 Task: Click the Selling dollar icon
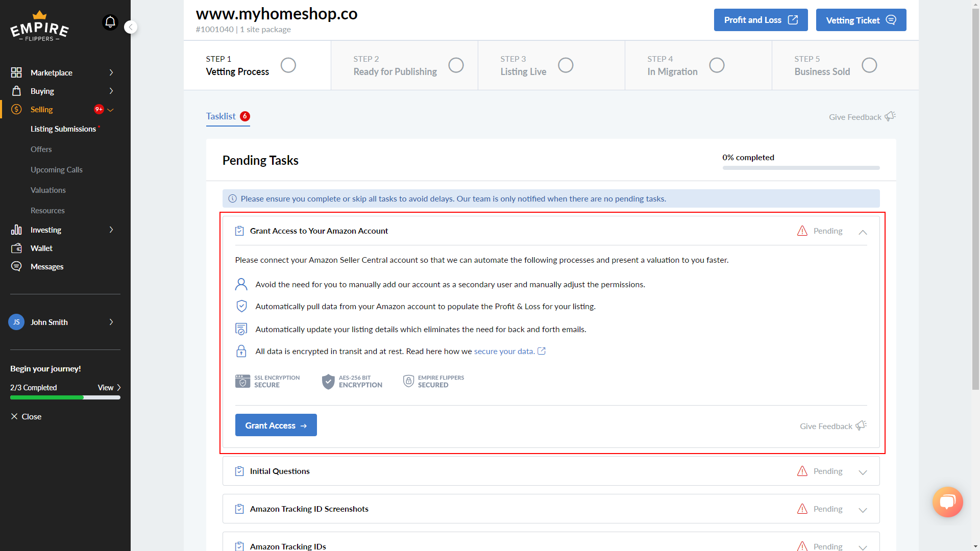tap(16, 109)
